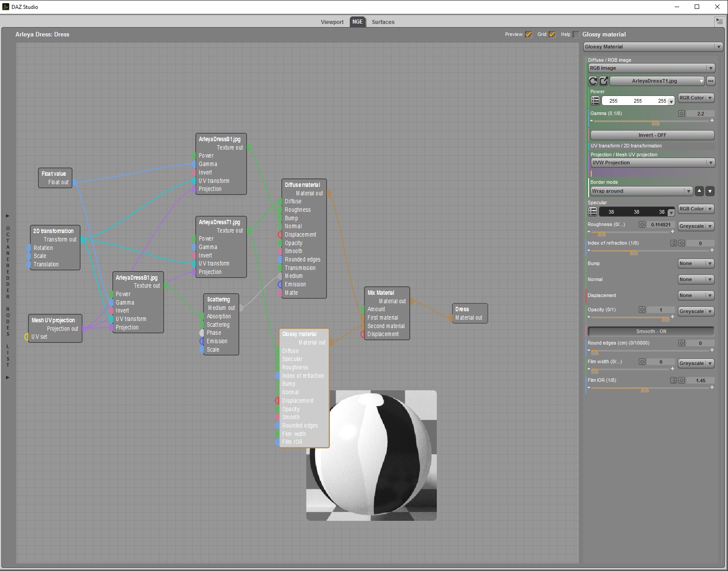Click the Opacity keyframe diamond icon
Viewport: 728px width, 571px height.
point(642,310)
